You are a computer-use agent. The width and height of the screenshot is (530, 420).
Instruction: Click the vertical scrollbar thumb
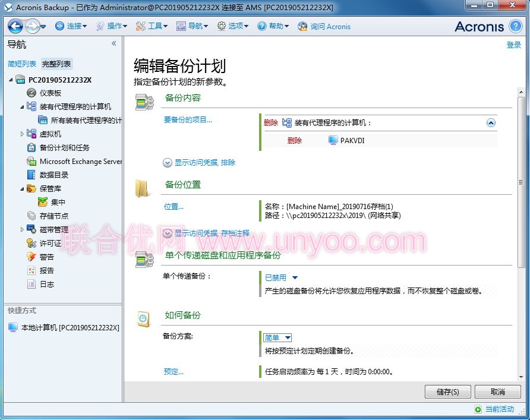521,182
